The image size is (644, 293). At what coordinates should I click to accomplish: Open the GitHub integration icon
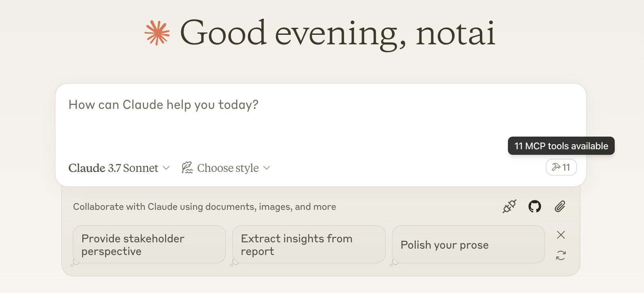pos(535,206)
